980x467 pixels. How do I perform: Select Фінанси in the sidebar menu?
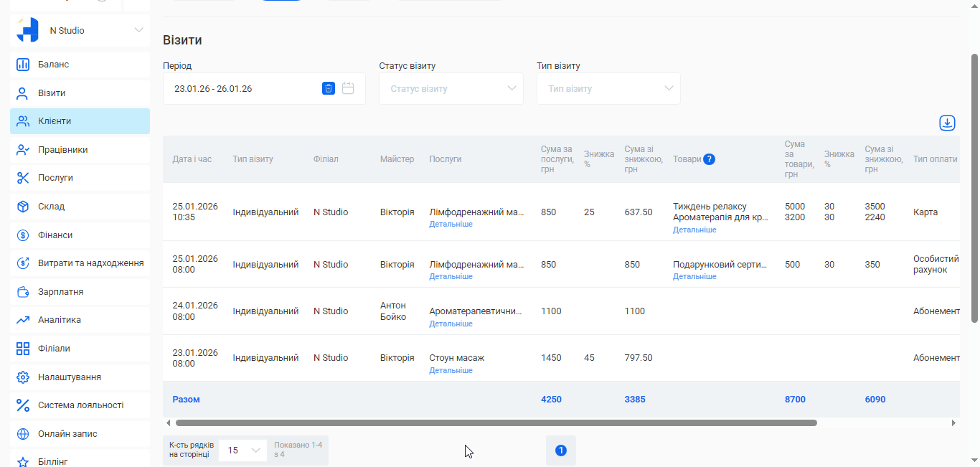(55, 235)
